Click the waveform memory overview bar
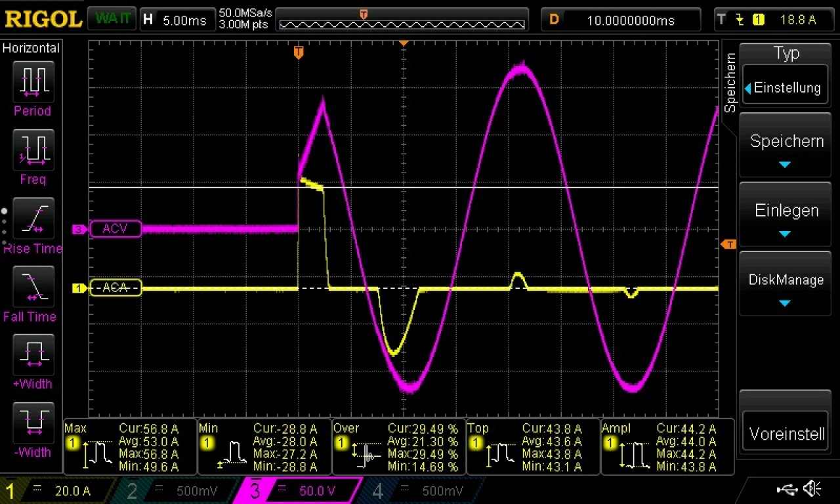Screen dimensions: 840x504 (x=402, y=24)
